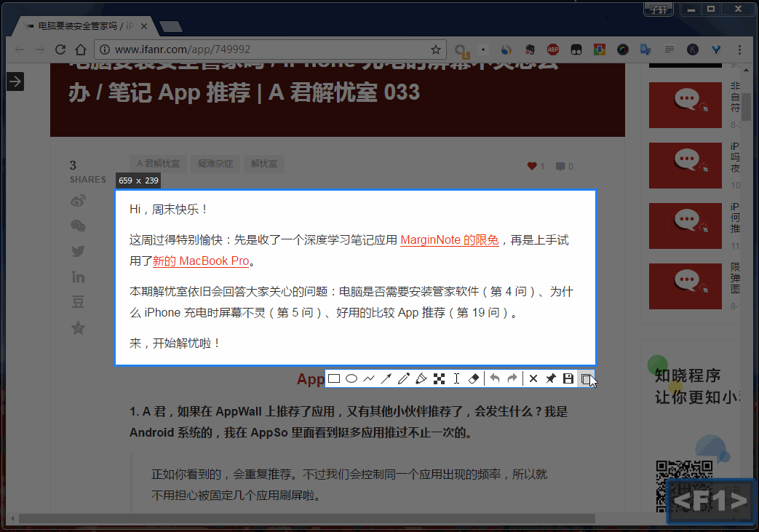This screenshot has width=759, height=532.
Task: Click the '来，开始解忧啦！' text line
Action: click(x=175, y=344)
